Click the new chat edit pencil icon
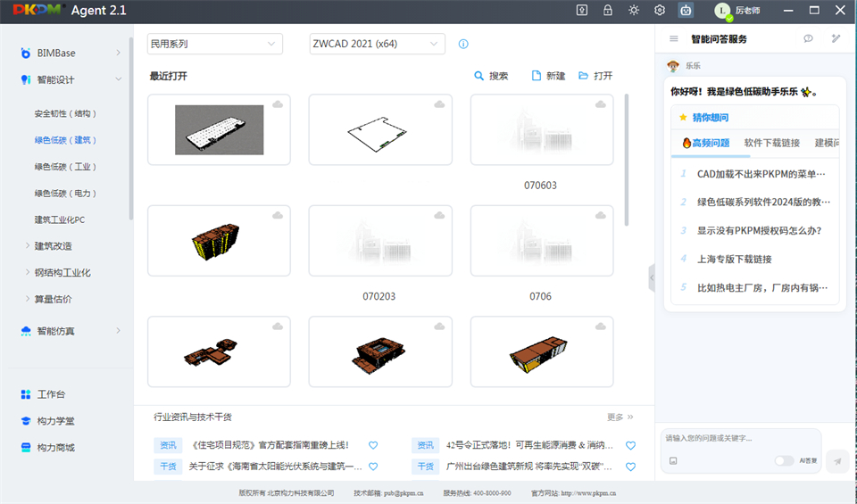The image size is (857, 504). [836, 38]
